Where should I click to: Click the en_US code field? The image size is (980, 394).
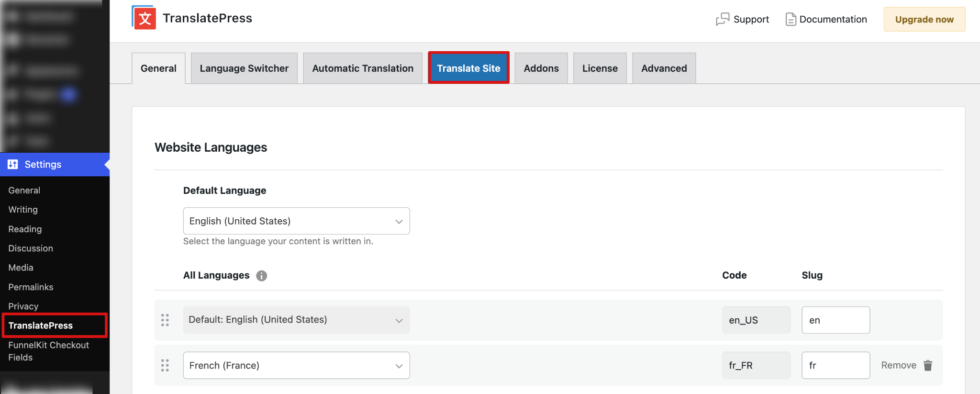point(756,320)
